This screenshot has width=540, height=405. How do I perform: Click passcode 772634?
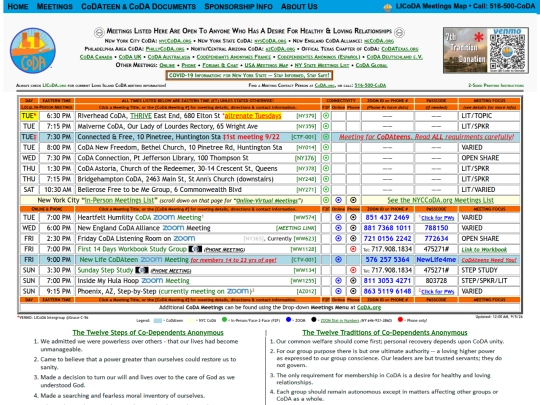[x=436, y=238]
